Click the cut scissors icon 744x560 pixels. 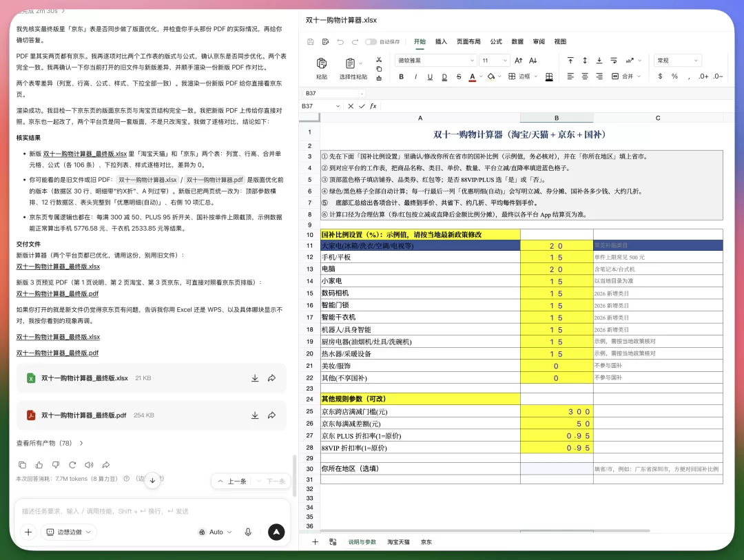379,60
